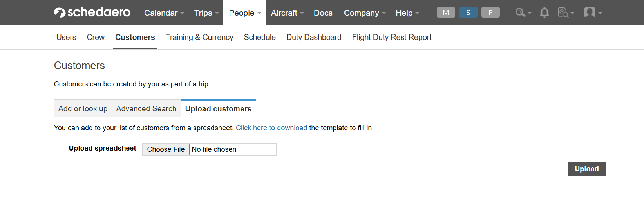Open the search magnifier icon
Viewport: 644px width, 212px height.
523,13
